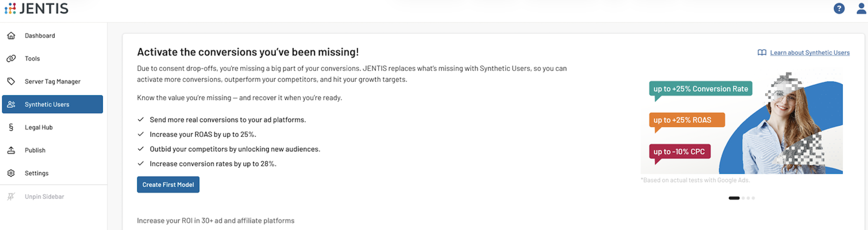Open the user profile icon
The width and height of the screenshot is (868, 230).
coord(861,8)
